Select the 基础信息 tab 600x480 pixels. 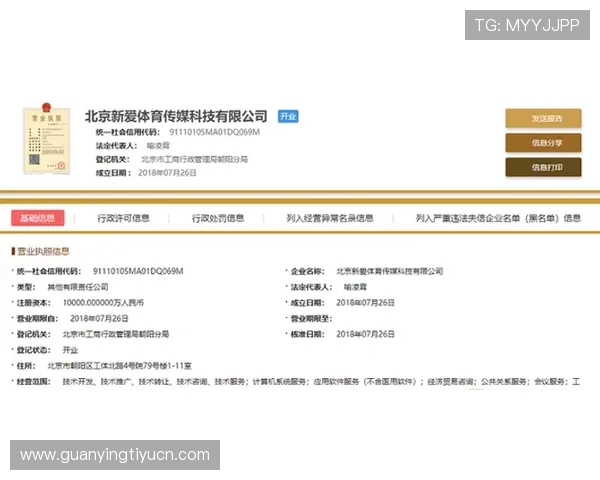coord(38,218)
